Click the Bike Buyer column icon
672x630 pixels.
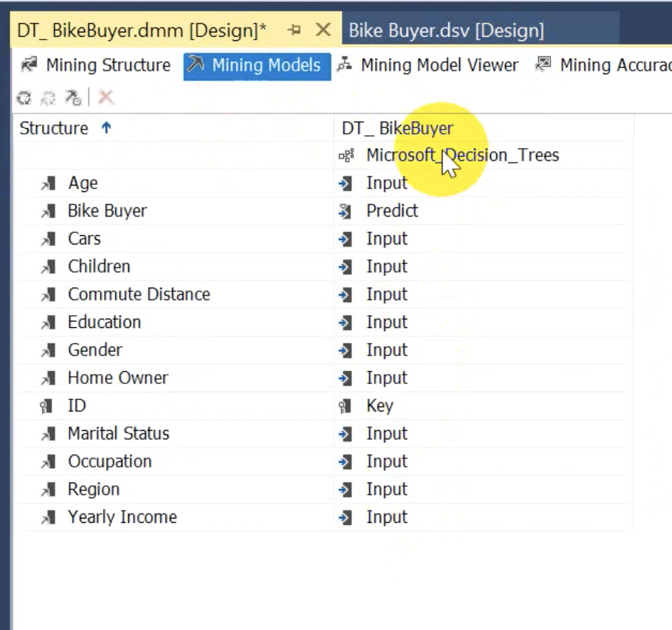pos(48,211)
